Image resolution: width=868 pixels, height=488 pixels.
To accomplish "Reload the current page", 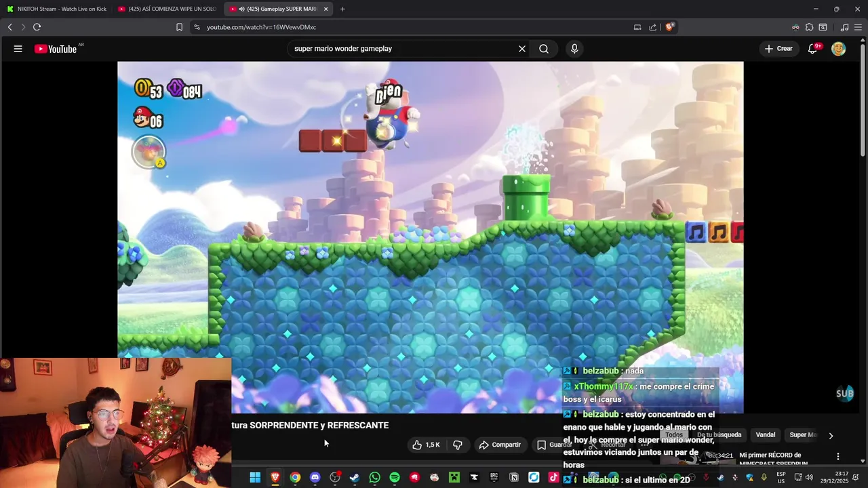I will pos(37,27).
